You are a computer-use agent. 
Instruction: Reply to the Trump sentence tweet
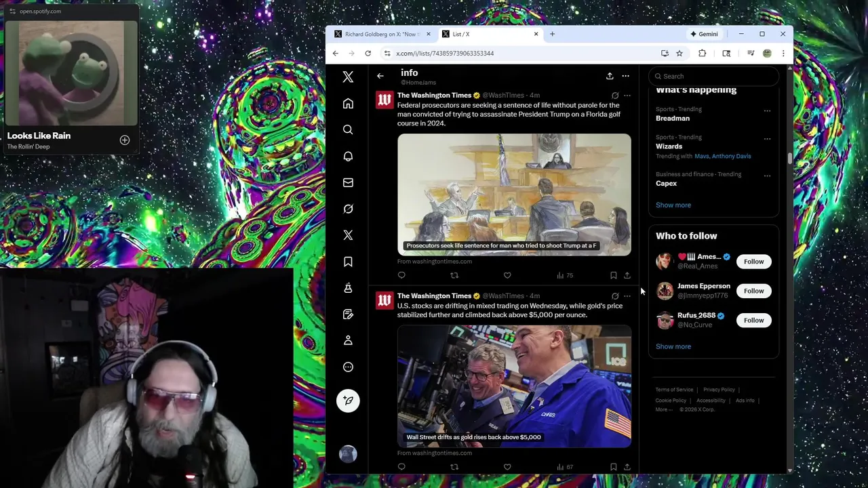point(401,275)
